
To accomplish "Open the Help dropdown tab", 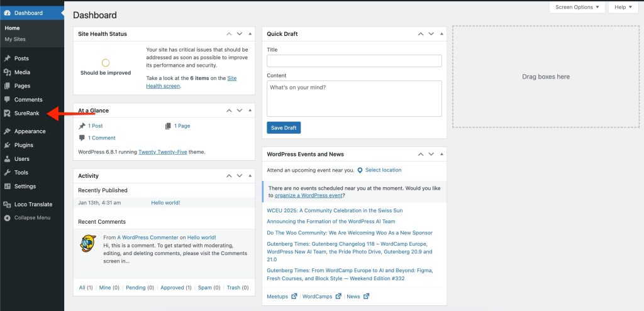I will (x=623, y=7).
